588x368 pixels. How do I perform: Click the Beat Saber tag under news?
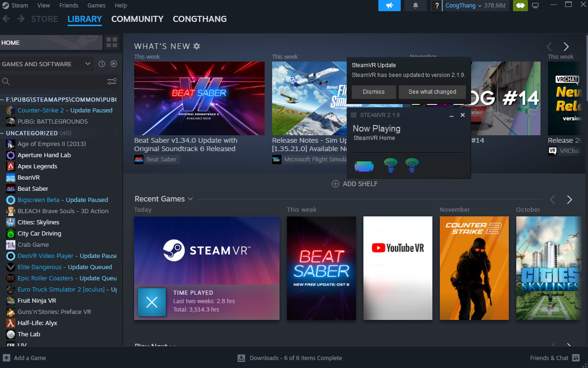tap(157, 160)
